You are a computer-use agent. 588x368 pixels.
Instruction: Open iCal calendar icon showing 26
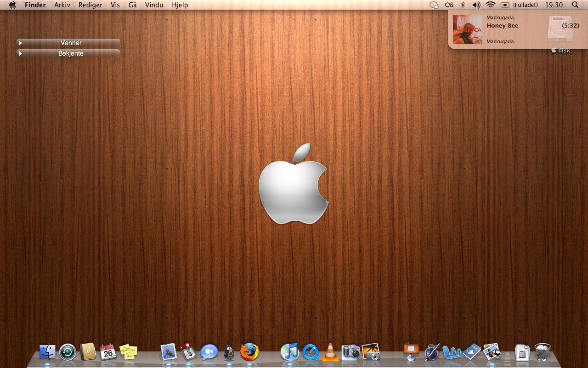[x=108, y=352]
